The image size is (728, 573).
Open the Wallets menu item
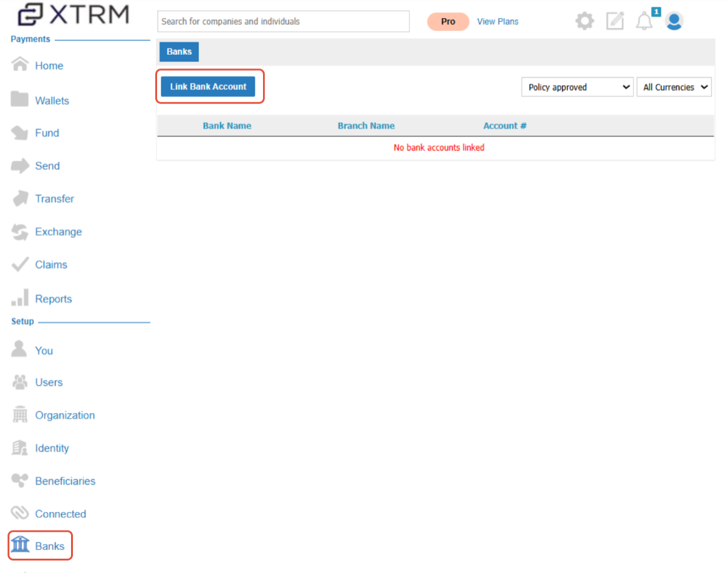[52, 101]
